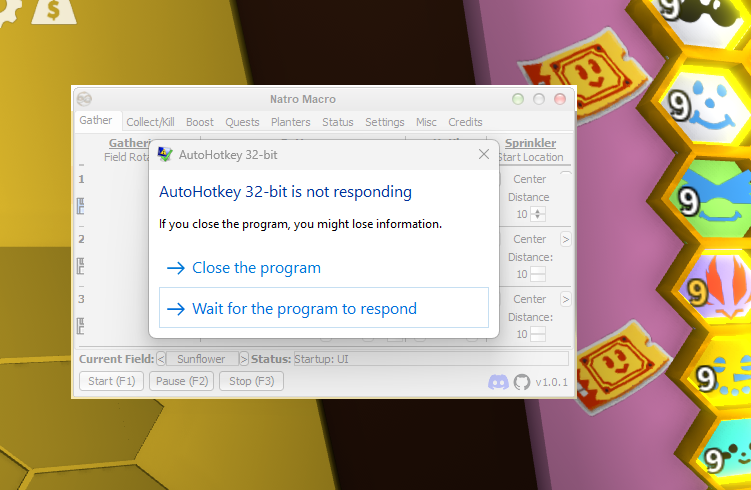Start the macro with Start (F1)
This screenshot has height=490, width=751.
pyautogui.click(x=112, y=381)
